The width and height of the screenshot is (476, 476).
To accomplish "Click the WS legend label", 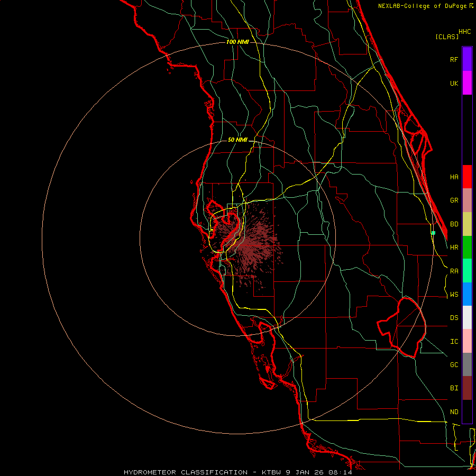I will pos(454,295).
